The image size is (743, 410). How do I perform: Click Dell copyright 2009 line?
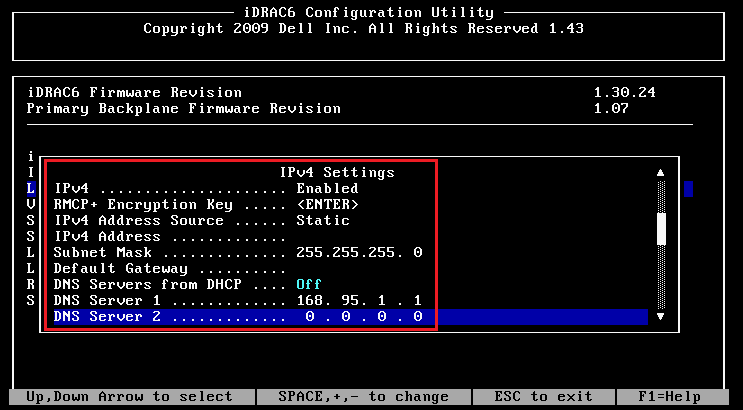(x=363, y=28)
